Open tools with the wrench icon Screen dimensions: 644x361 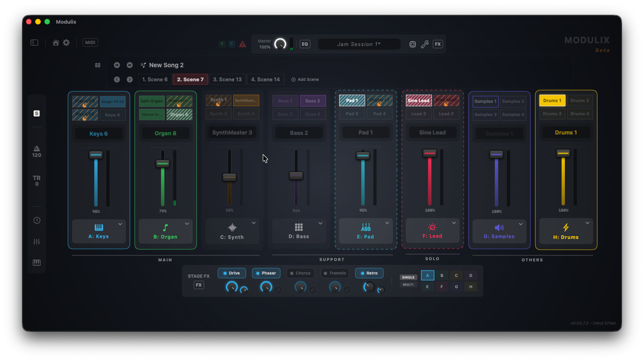[425, 44]
